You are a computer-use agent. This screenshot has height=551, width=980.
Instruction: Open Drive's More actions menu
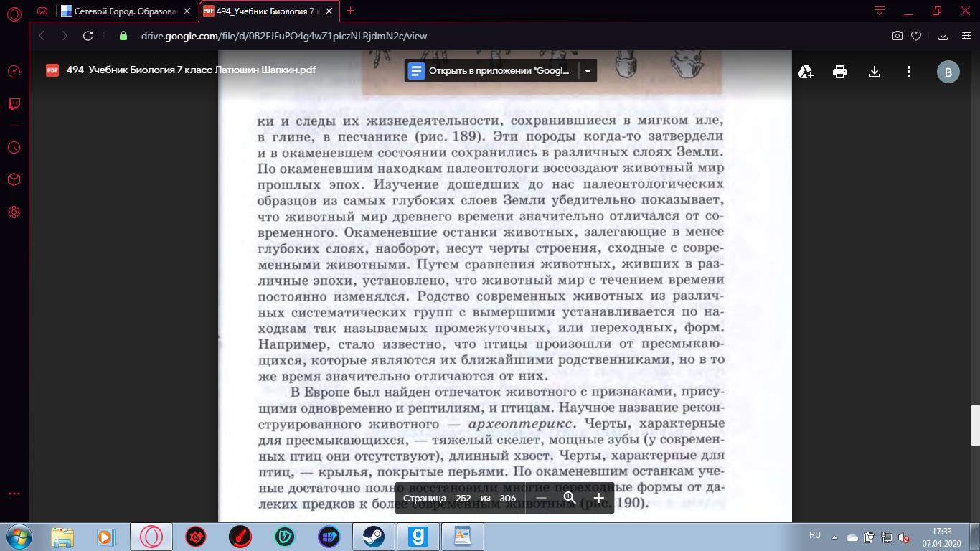pos(909,72)
